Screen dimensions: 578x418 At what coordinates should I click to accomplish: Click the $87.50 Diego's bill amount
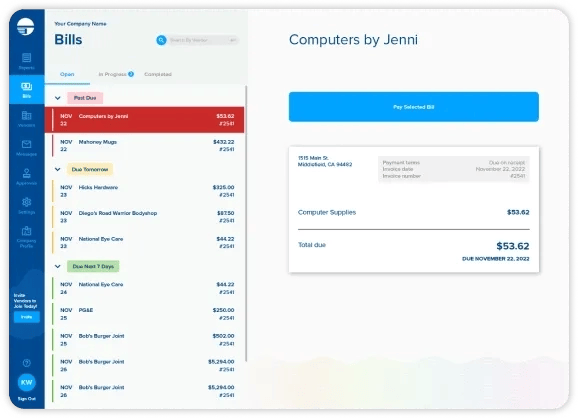click(x=226, y=213)
